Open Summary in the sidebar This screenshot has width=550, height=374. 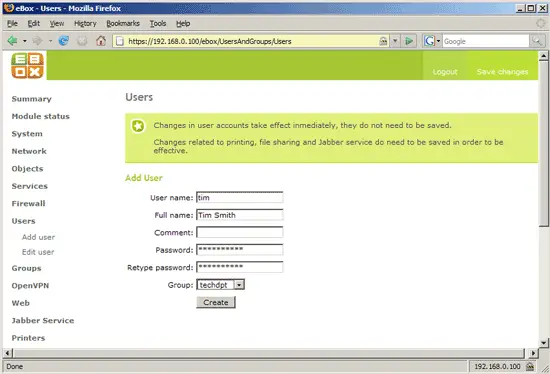point(32,99)
